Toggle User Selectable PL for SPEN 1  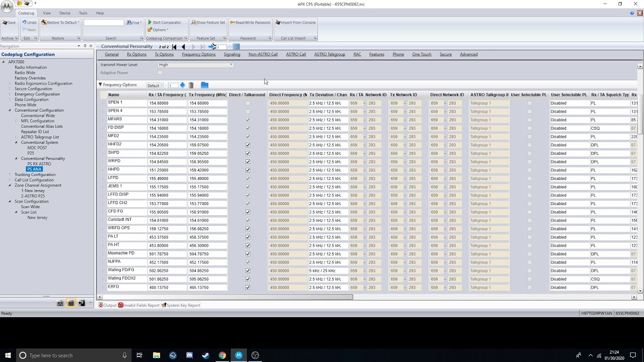click(x=529, y=103)
